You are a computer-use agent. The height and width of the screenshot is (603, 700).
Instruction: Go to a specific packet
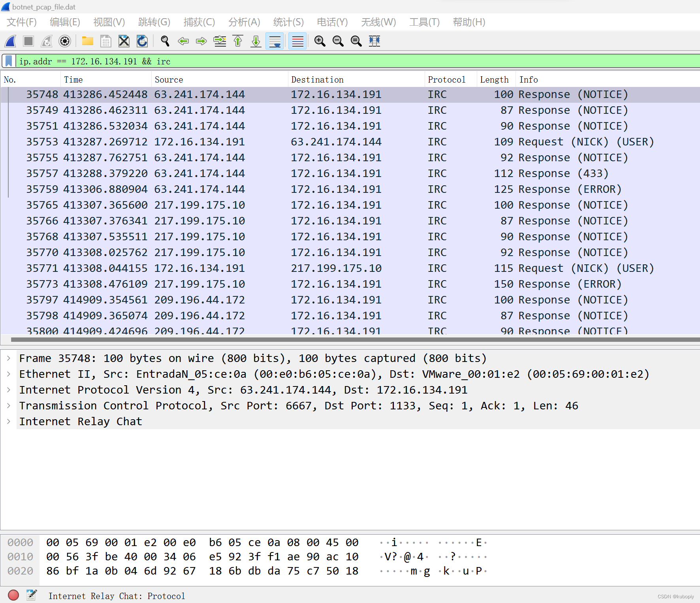[x=220, y=41]
